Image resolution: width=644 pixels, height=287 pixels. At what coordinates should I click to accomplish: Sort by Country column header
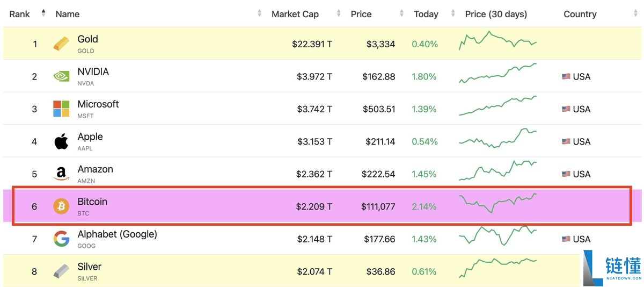pyautogui.click(x=580, y=14)
